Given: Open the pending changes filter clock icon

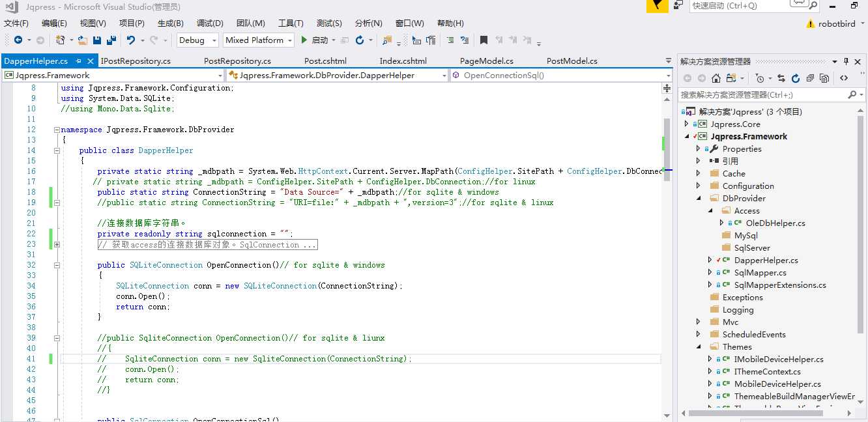Looking at the screenshot, I should click(x=760, y=78).
